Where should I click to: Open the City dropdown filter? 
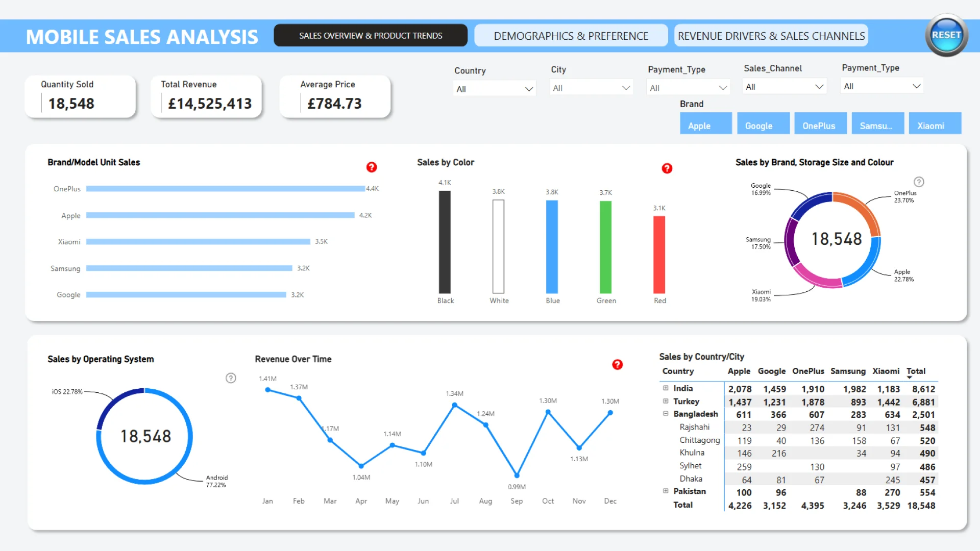(591, 88)
